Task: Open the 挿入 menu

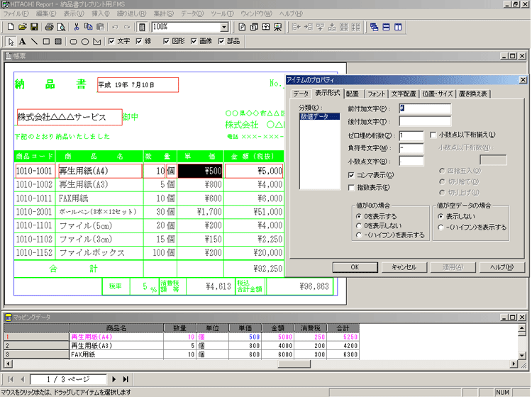Action: 101,14
